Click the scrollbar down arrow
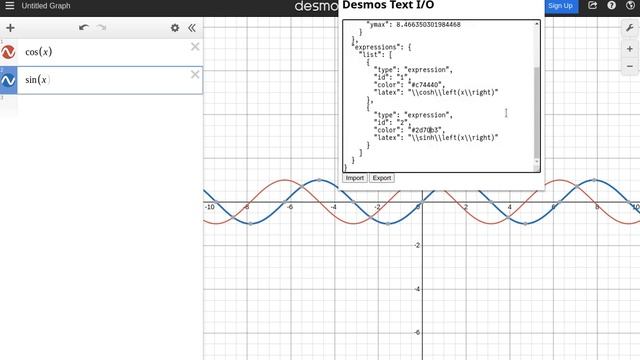The height and width of the screenshot is (360, 640). click(x=537, y=162)
